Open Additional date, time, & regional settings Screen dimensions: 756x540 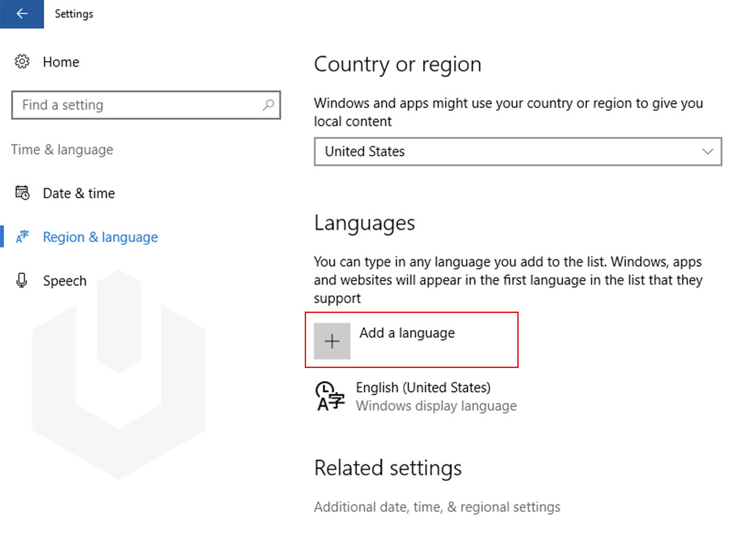438,507
